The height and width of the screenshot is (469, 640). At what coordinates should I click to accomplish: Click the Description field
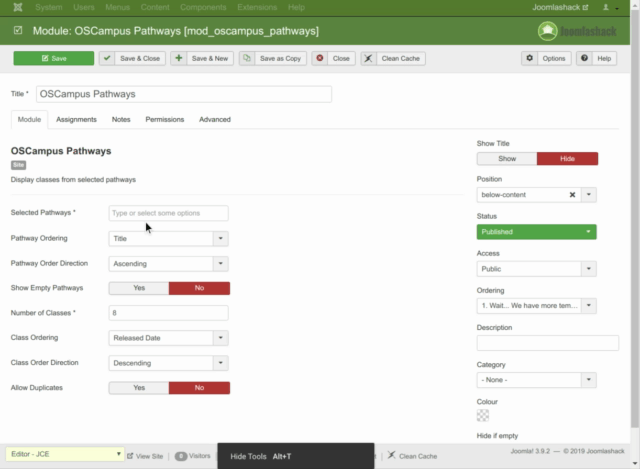547,343
